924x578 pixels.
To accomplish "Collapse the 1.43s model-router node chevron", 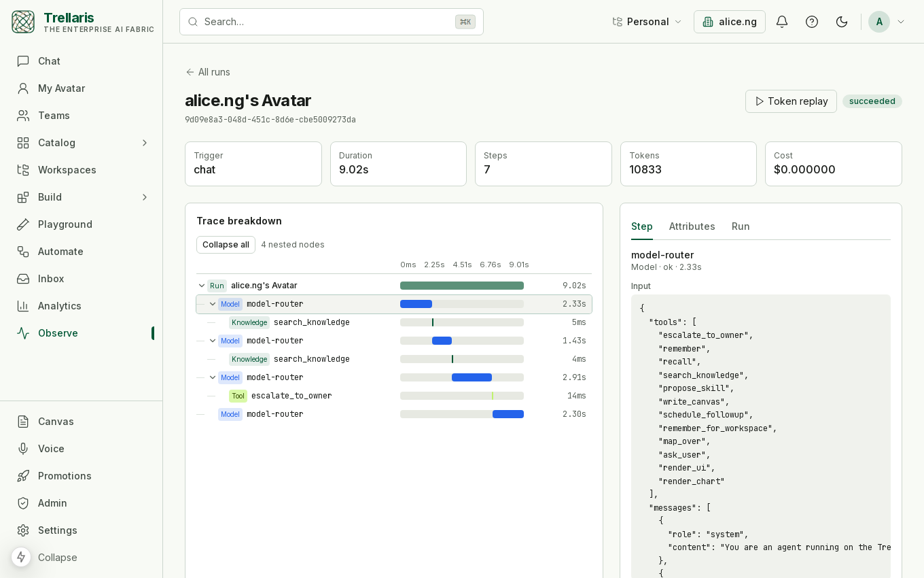I will (213, 341).
